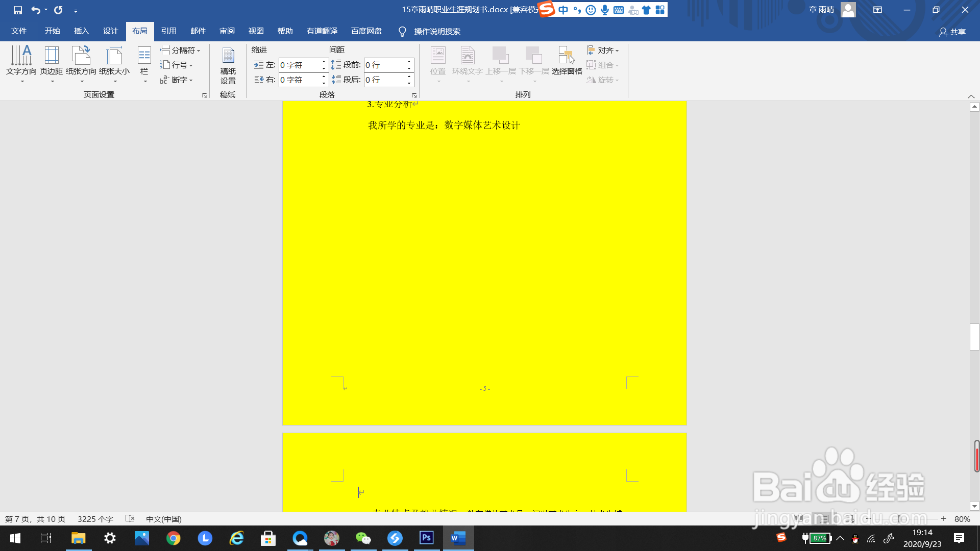Undo the last action
The image size is (980, 551).
point(36,10)
